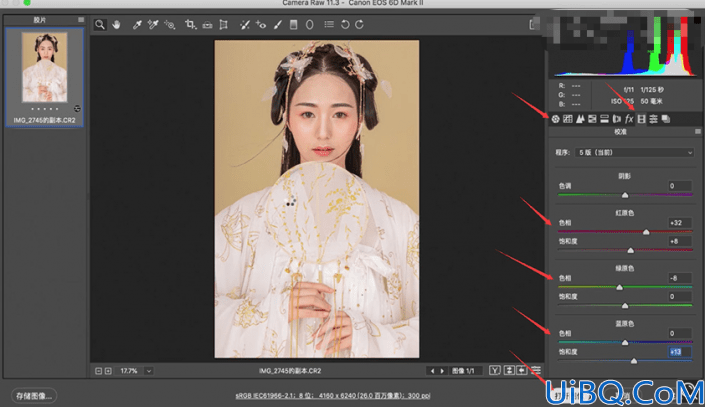Switch to the Tone Curve panel tab
Screen dimensions: 705x407
tap(568, 119)
